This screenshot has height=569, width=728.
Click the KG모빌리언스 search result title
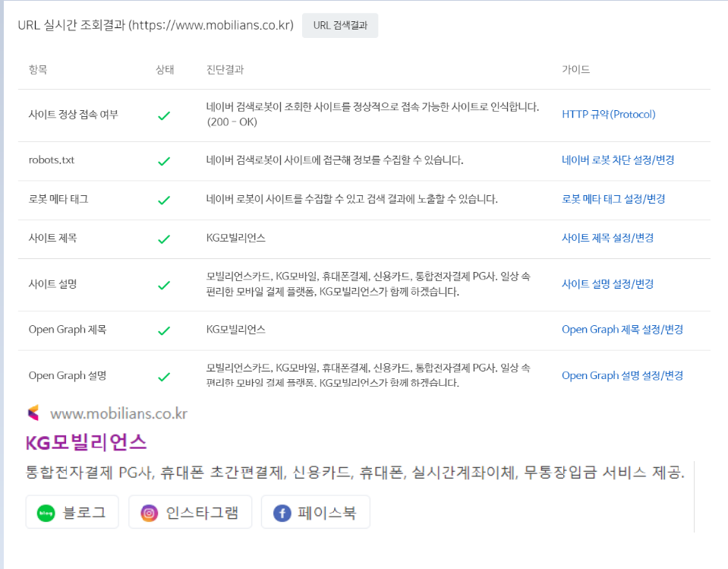click(x=87, y=442)
